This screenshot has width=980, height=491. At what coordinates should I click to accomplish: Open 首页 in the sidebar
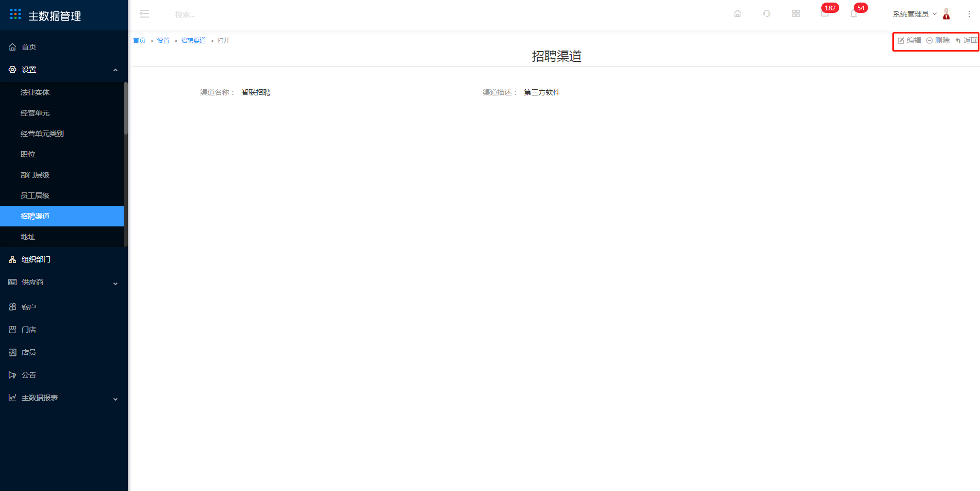[64, 47]
